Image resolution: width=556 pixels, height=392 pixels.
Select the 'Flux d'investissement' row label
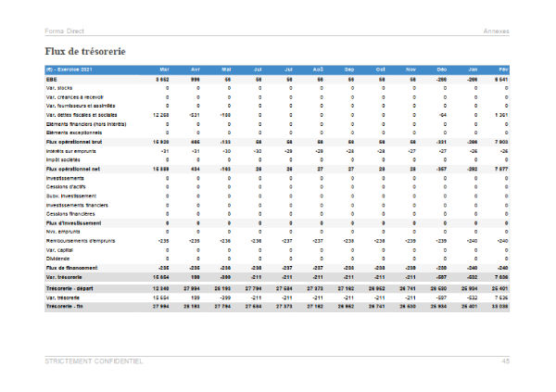tap(71, 223)
